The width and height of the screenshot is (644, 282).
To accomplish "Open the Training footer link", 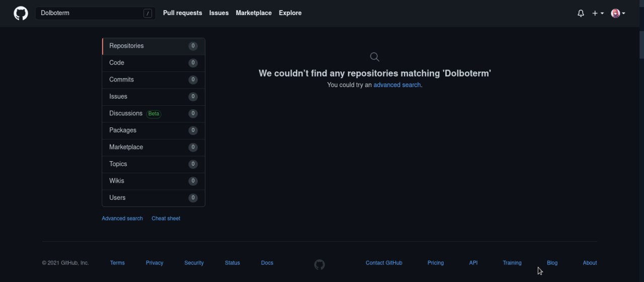I will (512, 263).
